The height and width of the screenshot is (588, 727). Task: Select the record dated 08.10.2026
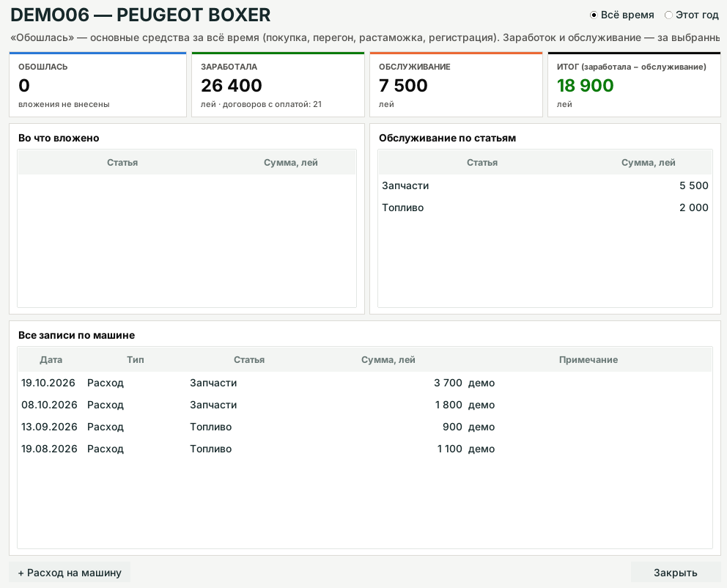(x=365, y=405)
